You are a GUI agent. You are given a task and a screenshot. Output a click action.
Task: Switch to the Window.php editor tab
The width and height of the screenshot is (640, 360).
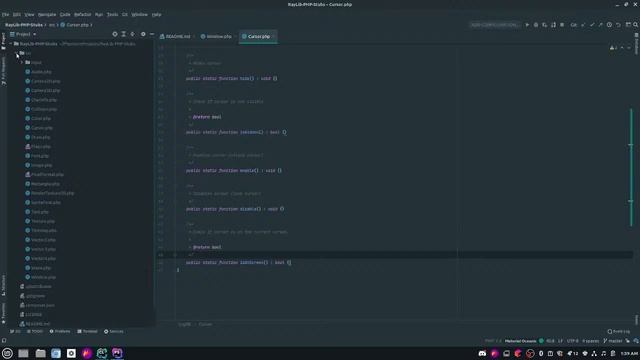pyautogui.click(x=217, y=36)
